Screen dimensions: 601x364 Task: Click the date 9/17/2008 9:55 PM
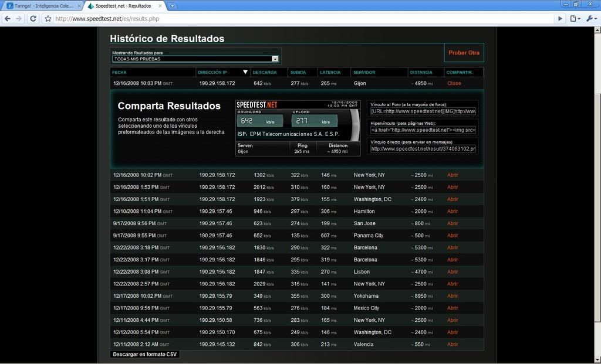click(134, 236)
